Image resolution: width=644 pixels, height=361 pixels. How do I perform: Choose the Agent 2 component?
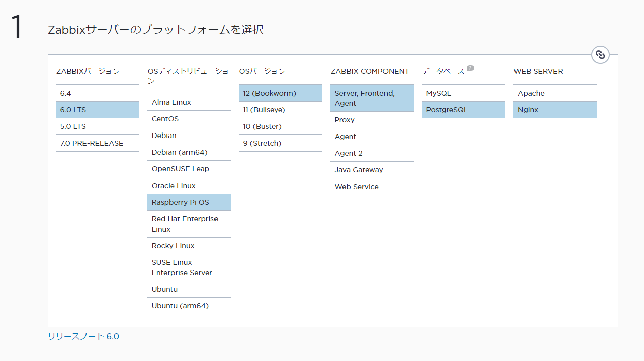pos(372,153)
